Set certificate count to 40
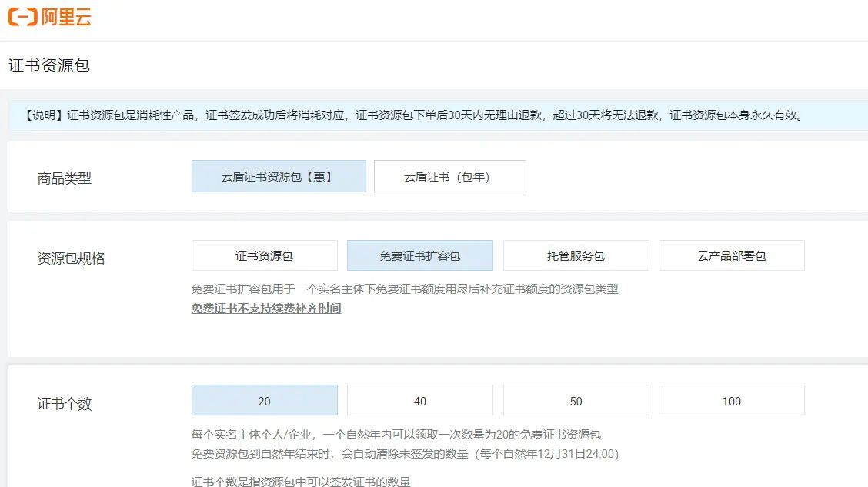 pyautogui.click(x=420, y=401)
